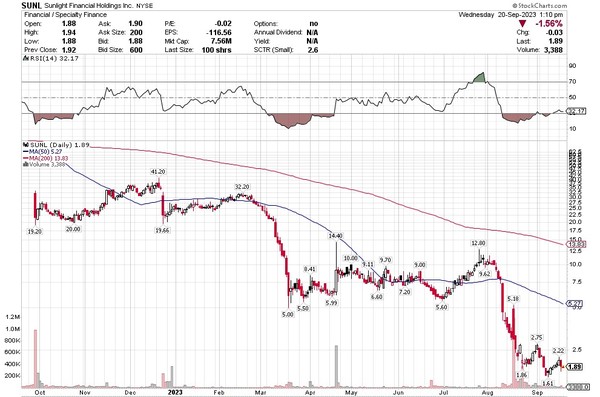Click the '2023' year label on time axis
Image resolution: width=600 pixels, height=397 pixels.
pyautogui.click(x=175, y=393)
